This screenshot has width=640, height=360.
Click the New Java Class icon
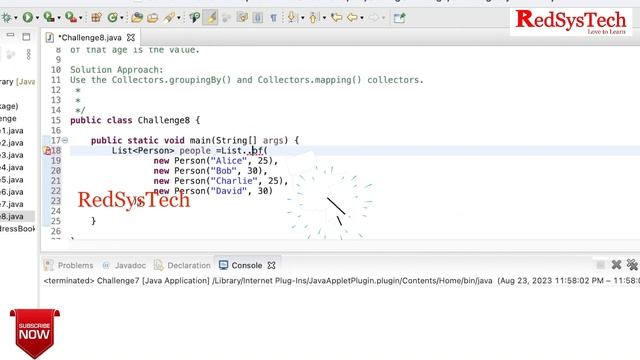[112, 18]
